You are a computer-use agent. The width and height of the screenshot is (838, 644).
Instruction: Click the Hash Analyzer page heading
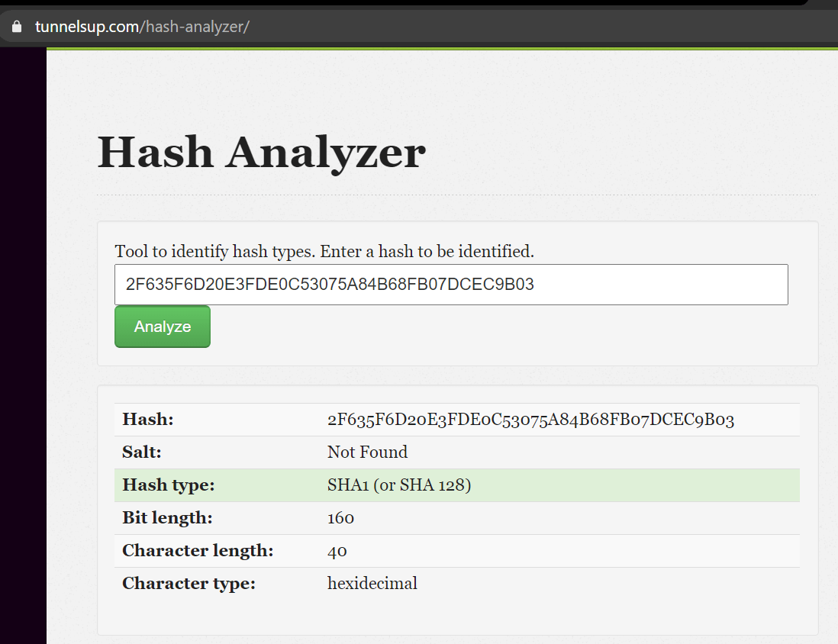261,153
